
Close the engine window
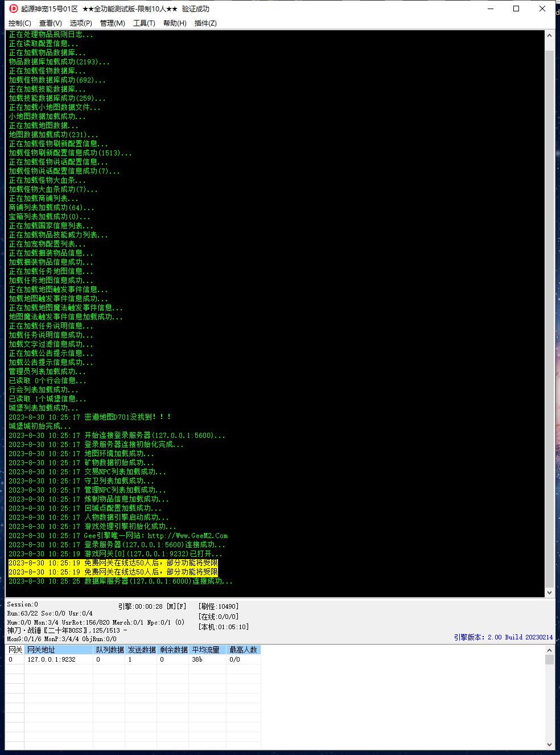tap(542, 9)
